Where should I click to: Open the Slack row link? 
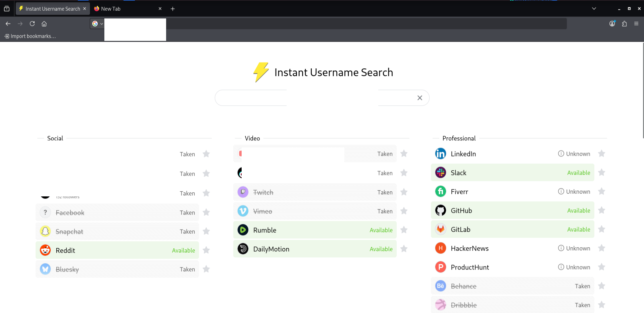click(512, 173)
